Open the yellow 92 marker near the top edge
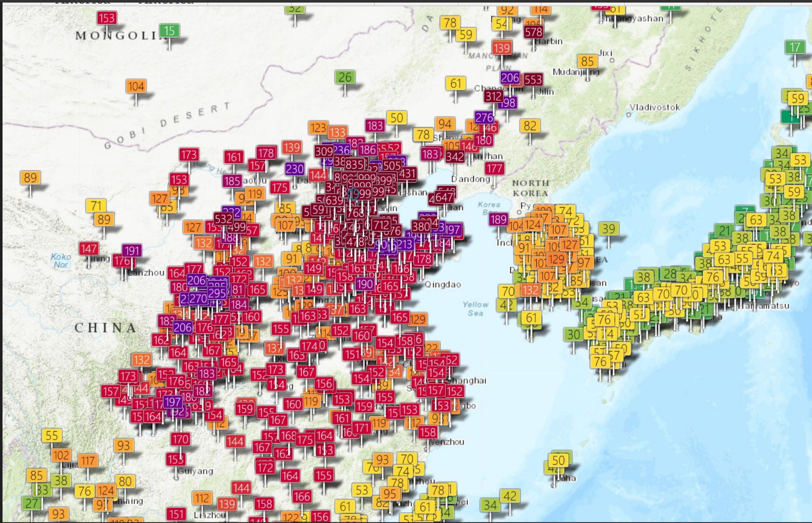This screenshot has height=523, width=812. click(507, 10)
